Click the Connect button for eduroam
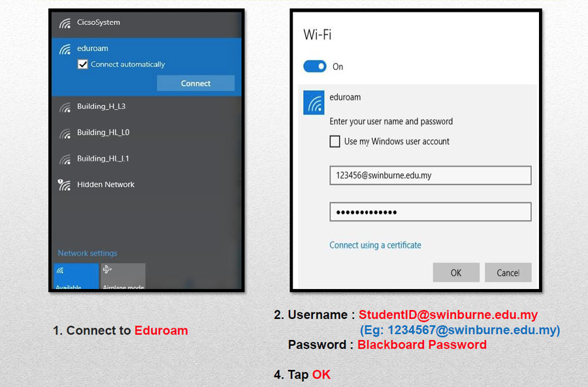The image size is (588, 387). click(x=196, y=83)
